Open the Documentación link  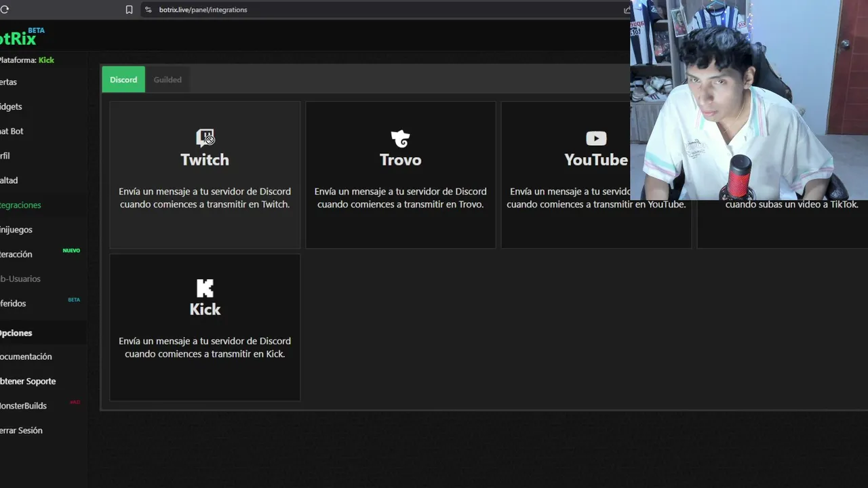(26, 357)
